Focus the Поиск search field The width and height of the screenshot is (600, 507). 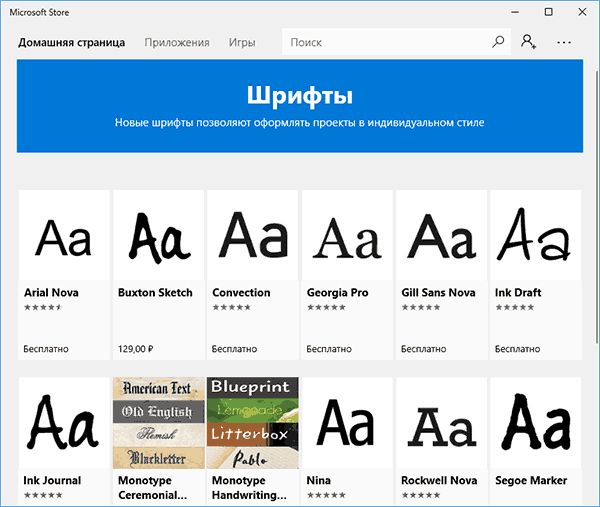[x=396, y=42]
